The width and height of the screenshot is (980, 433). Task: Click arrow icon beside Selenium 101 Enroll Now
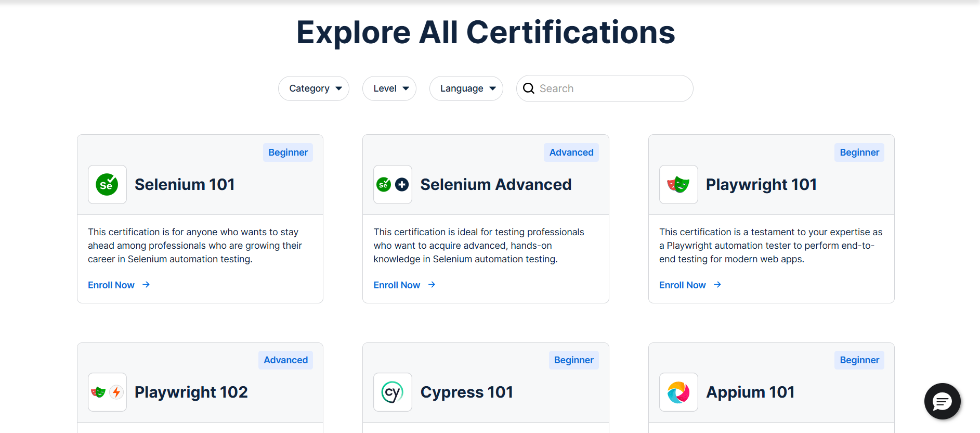coord(146,285)
